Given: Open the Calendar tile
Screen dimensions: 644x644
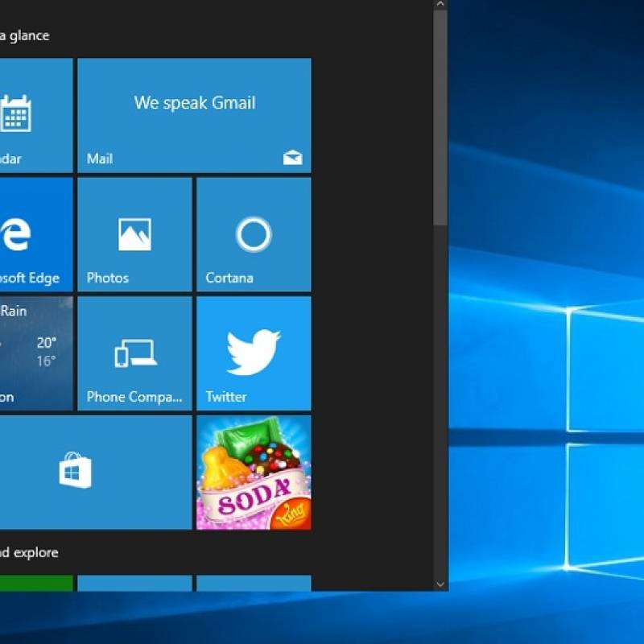Looking at the screenshot, I should click(x=36, y=115).
